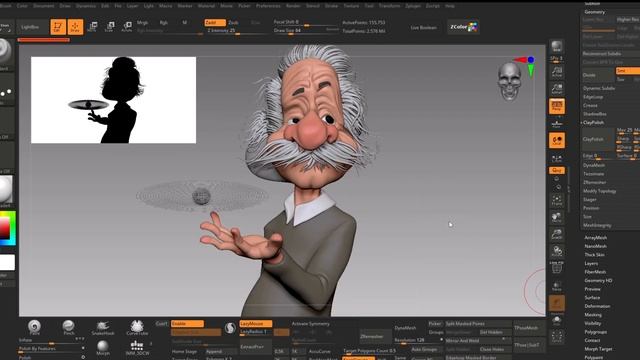Screen dimensions: 640x360
Task: Select the CurveTube brush
Action: click(x=137, y=327)
